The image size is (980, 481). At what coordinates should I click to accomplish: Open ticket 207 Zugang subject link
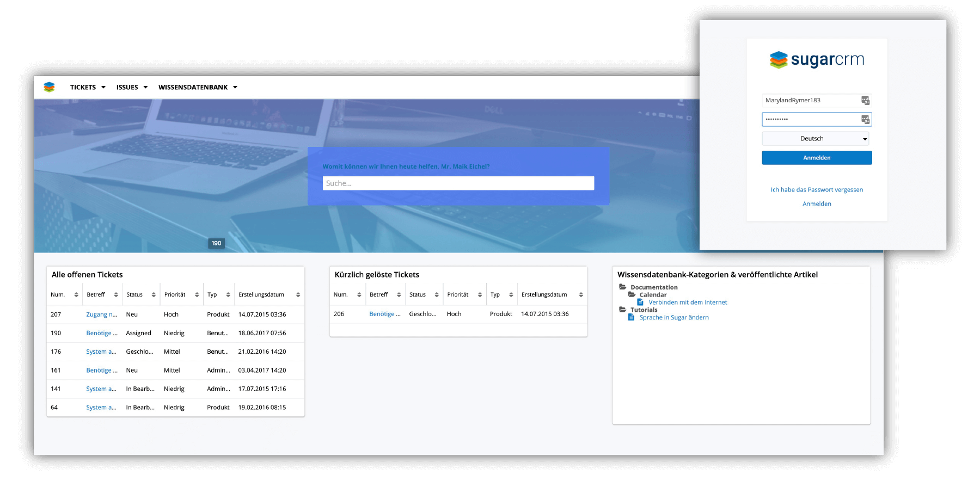pos(101,314)
